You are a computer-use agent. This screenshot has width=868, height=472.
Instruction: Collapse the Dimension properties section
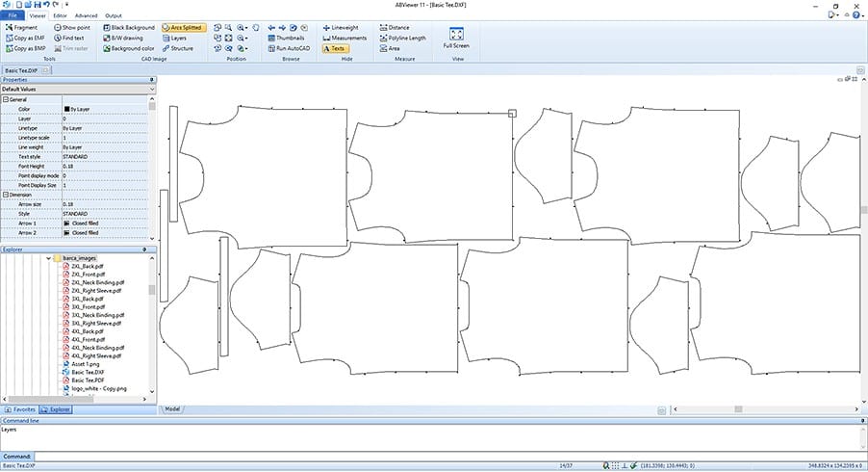tap(6, 195)
